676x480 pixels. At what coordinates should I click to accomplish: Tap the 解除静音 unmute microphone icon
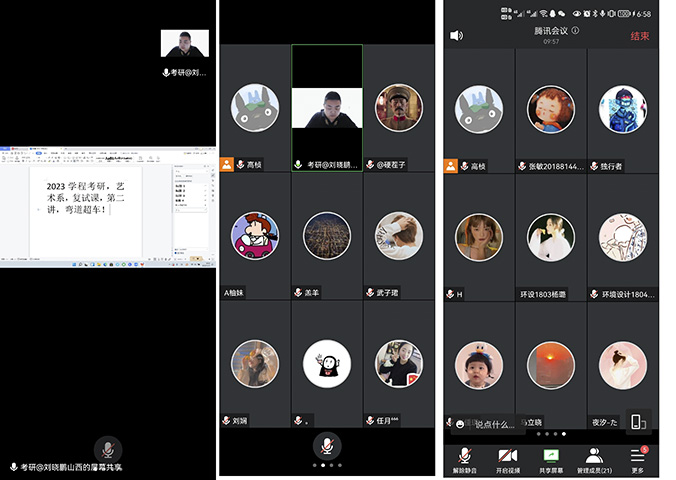pyautogui.click(x=464, y=457)
